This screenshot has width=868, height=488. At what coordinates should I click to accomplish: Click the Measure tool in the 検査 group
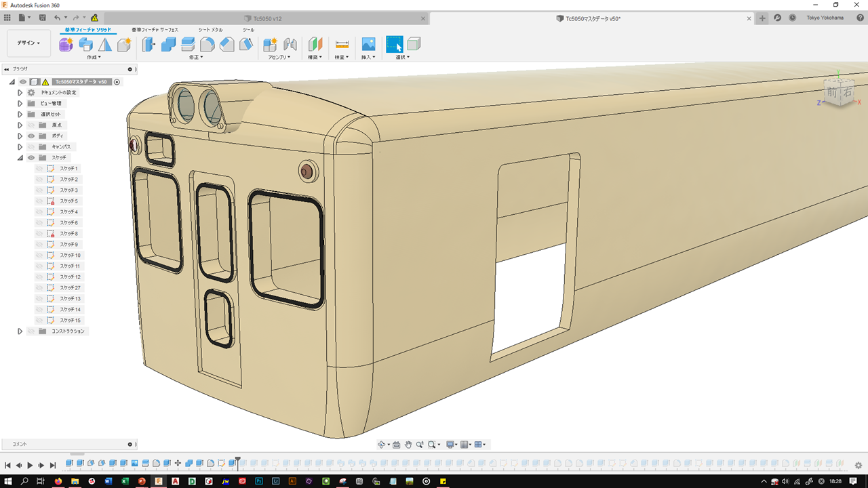342,45
